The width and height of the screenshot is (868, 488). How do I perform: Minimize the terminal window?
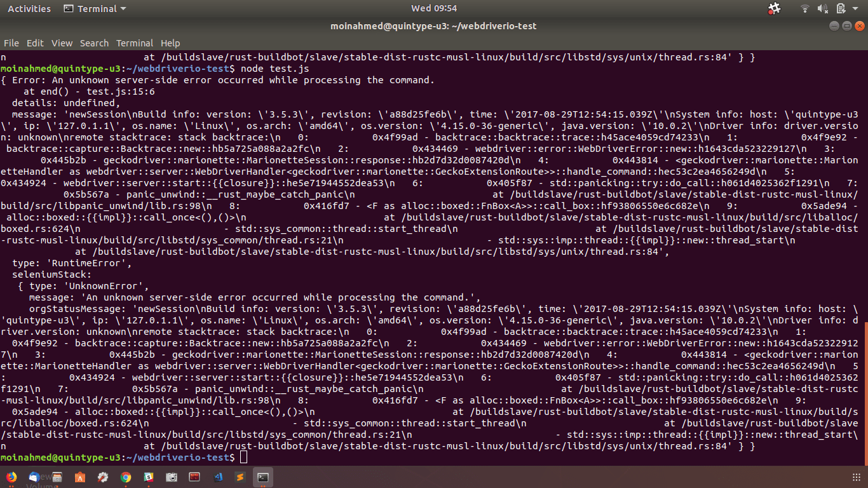[x=835, y=26]
